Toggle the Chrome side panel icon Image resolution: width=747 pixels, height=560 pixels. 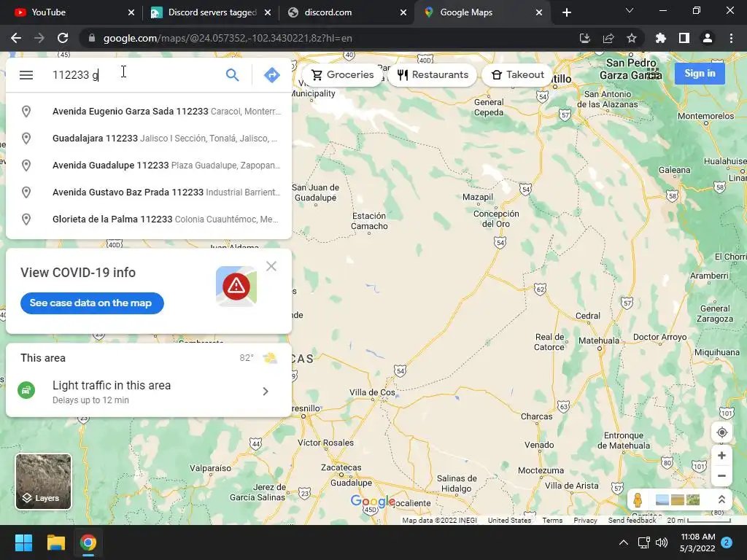[x=684, y=38]
